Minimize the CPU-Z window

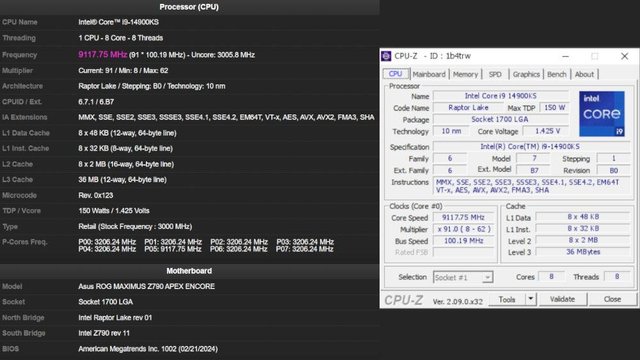[x=565, y=56]
